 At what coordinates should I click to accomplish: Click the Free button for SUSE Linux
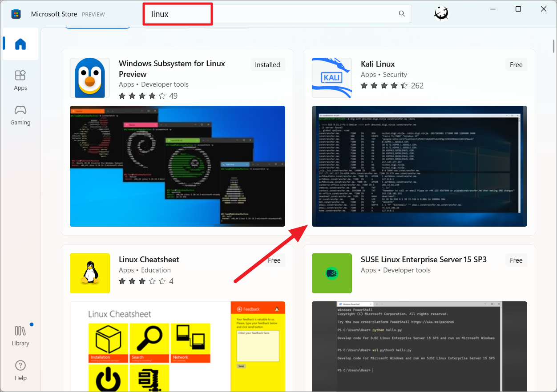coord(516,260)
